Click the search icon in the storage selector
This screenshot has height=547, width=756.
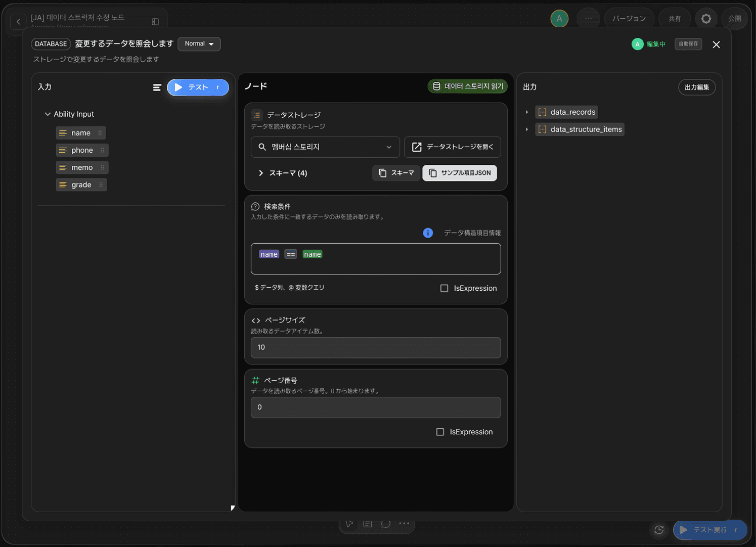coord(262,147)
